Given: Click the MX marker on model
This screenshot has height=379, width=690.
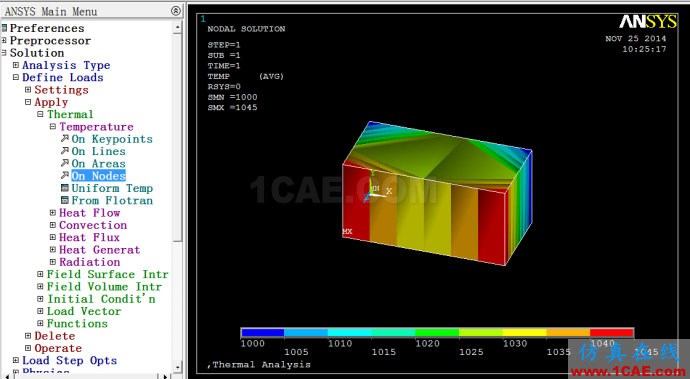Looking at the screenshot, I should [x=347, y=232].
